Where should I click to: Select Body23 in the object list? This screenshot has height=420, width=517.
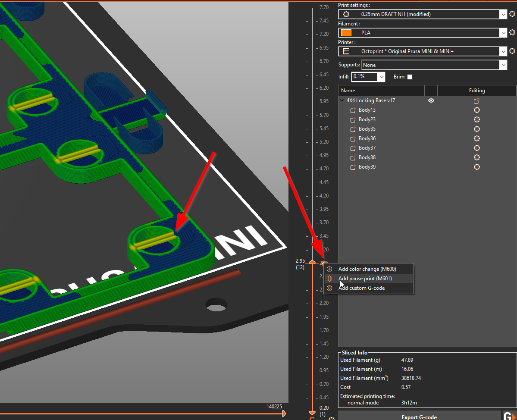[x=367, y=119]
